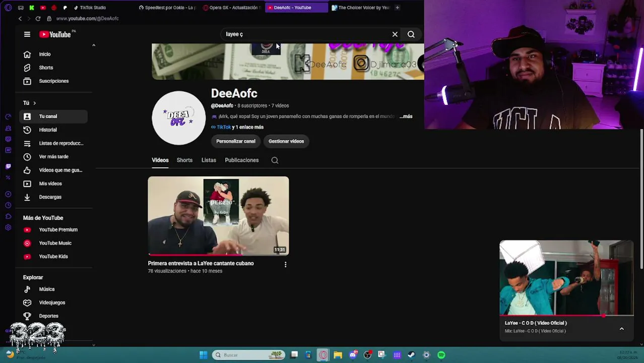Screen dimensions: 644x363
Task: Click the youtube.com/@DeeAofc address bar
Action: tap(87, 19)
